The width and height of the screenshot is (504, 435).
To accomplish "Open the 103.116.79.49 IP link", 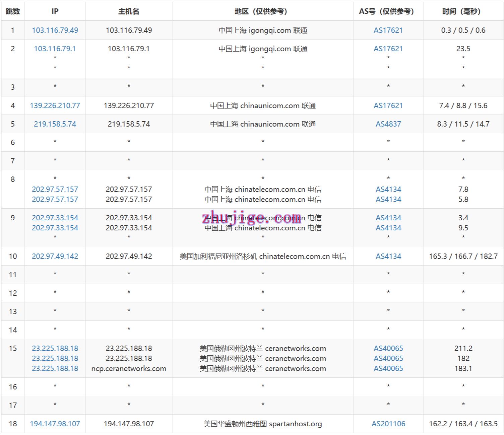I will pos(55,30).
